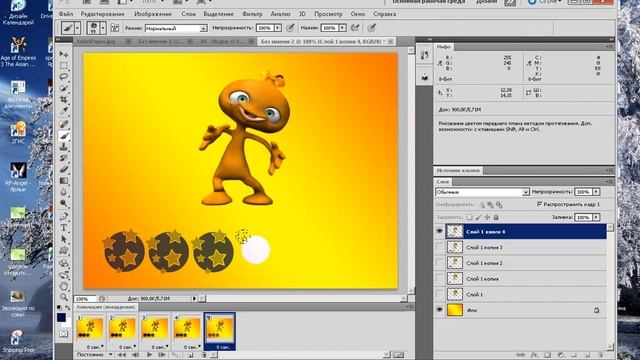640x360 pixels.
Task: Select the Clone Stamp tool
Action: tap(64, 147)
